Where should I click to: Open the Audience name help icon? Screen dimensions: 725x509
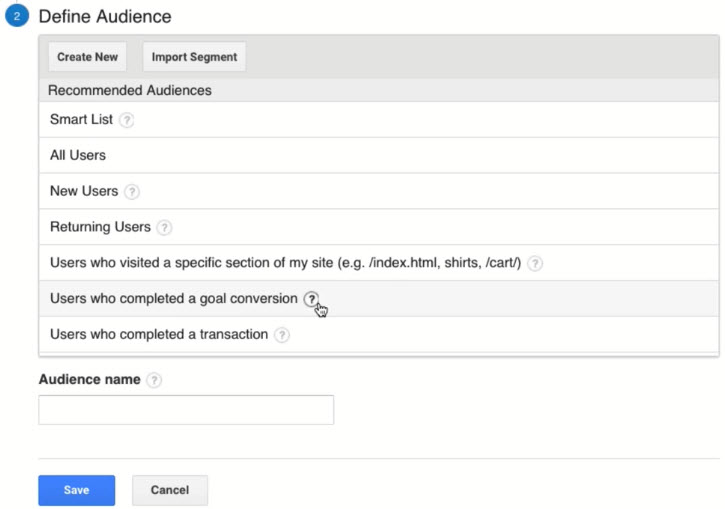[x=153, y=381]
